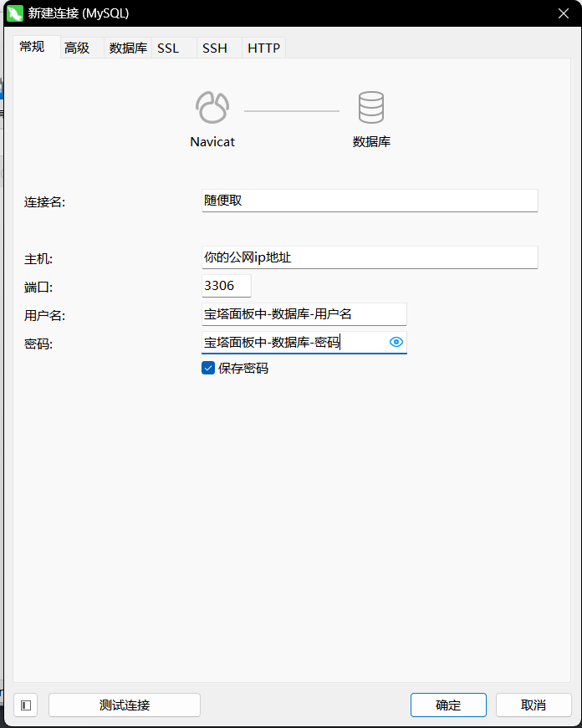Click the 数据库 caption under the cylinder
Screen dimensions: 582x728
(x=371, y=141)
